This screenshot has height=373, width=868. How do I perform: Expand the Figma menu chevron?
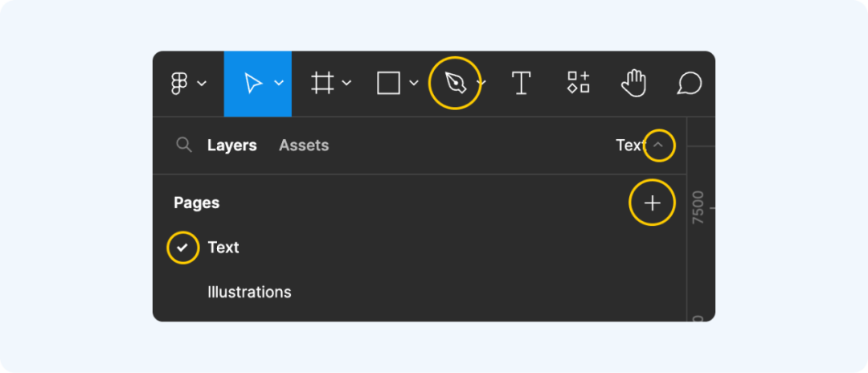(x=202, y=84)
